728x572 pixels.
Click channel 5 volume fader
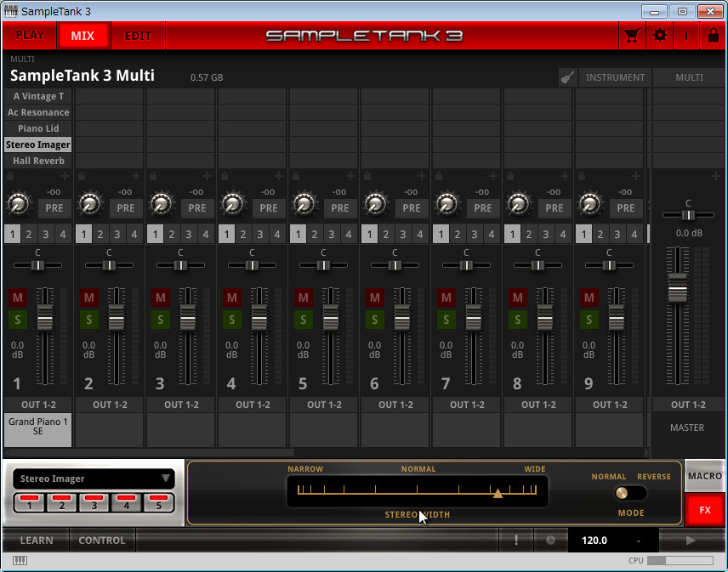[331, 318]
